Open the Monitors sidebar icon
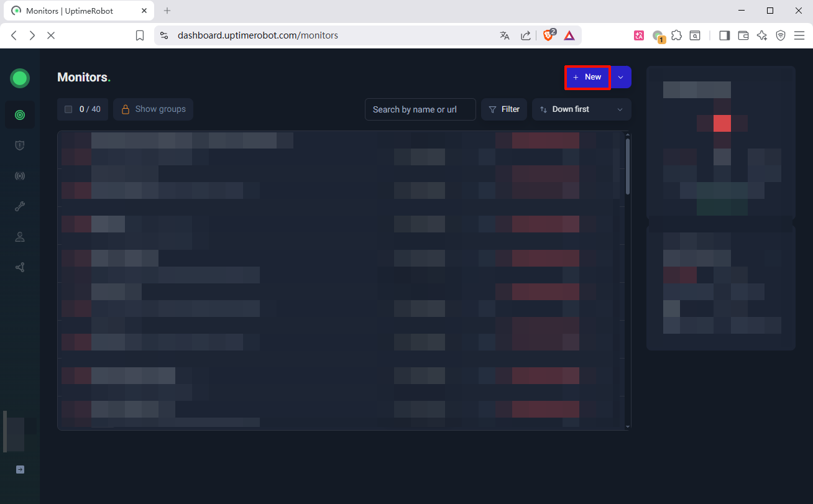Image resolution: width=813 pixels, height=504 pixels. click(20, 115)
